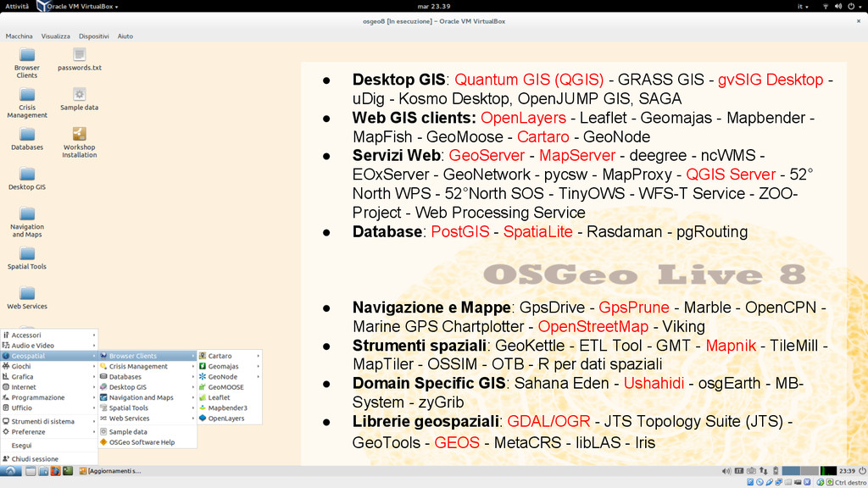Click the VirtualBox optical disk status icon
Image resolution: width=868 pixels, height=488 pixels.
click(759, 482)
